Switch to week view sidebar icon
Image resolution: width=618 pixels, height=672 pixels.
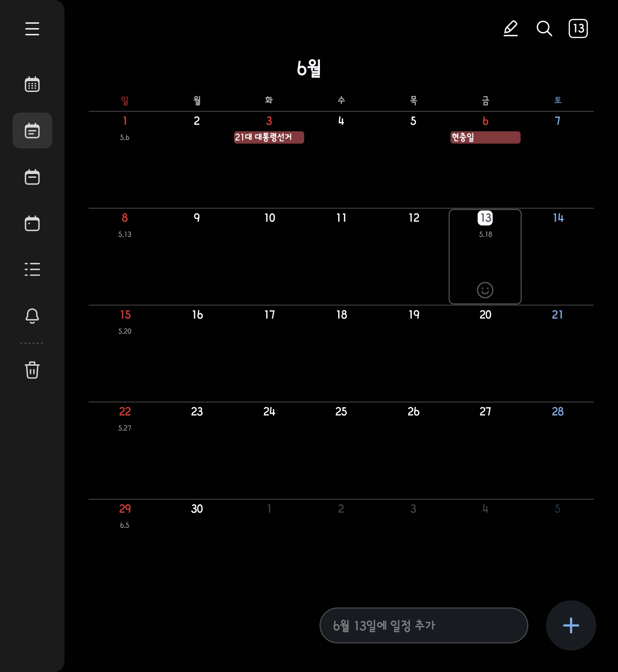[x=32, y=177]
